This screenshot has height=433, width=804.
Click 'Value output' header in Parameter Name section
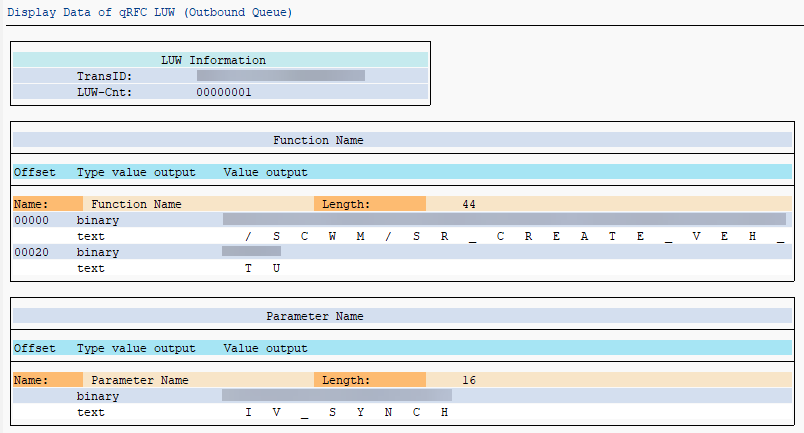[266, 348]
